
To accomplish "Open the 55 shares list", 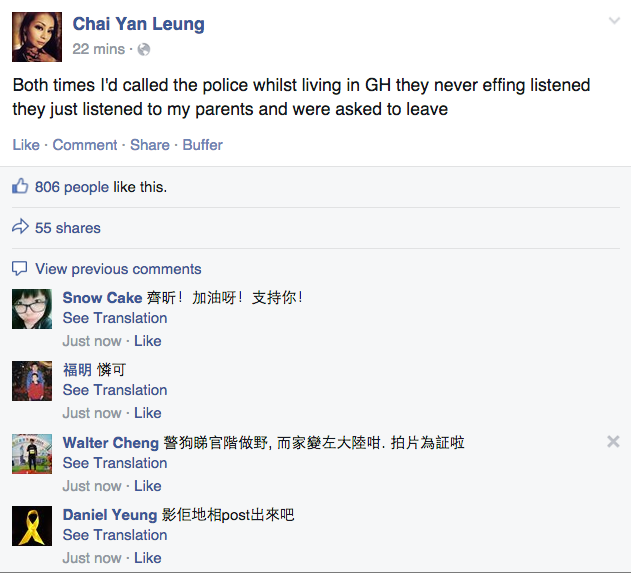I will click(x=68, y=228).
